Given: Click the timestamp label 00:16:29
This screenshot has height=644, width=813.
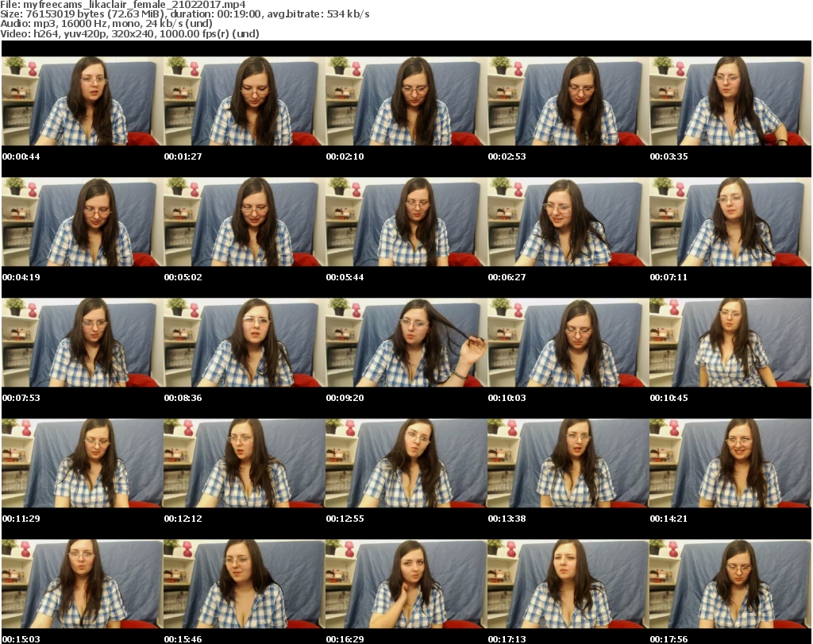Looking at the screenshot, I should coord(345,639).
